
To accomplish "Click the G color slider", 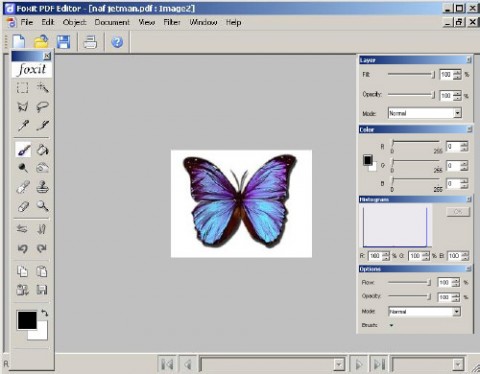I will pos(416,162).
